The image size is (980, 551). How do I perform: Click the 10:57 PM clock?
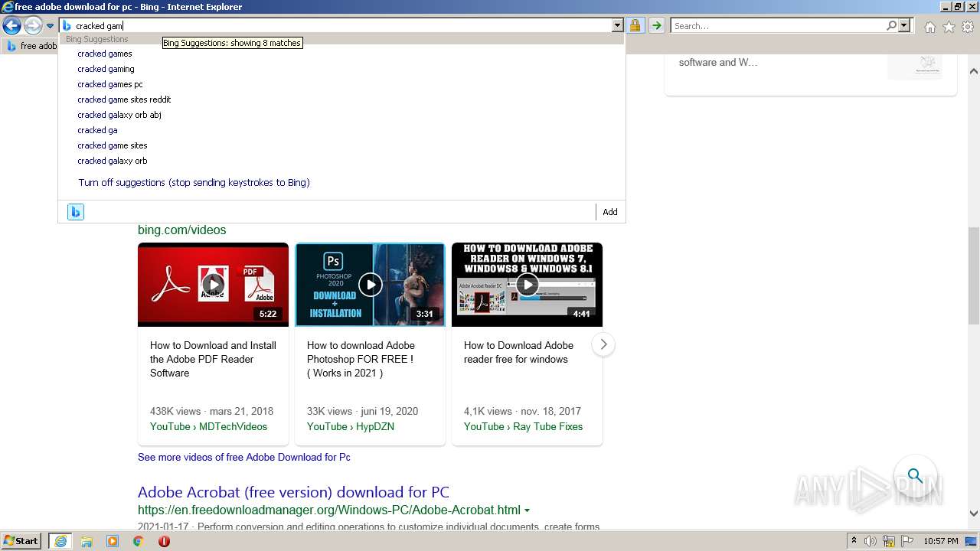point(940,541)
